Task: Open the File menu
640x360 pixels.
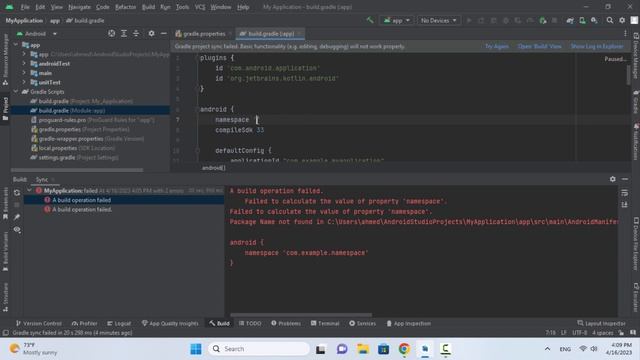Action: pos(25,7)
